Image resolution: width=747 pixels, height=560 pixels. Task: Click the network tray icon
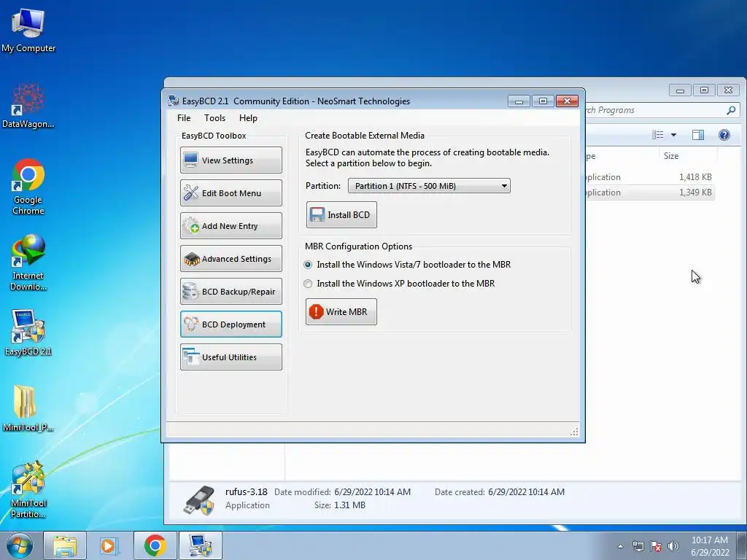pyautogui.click(x=638, y=546)
